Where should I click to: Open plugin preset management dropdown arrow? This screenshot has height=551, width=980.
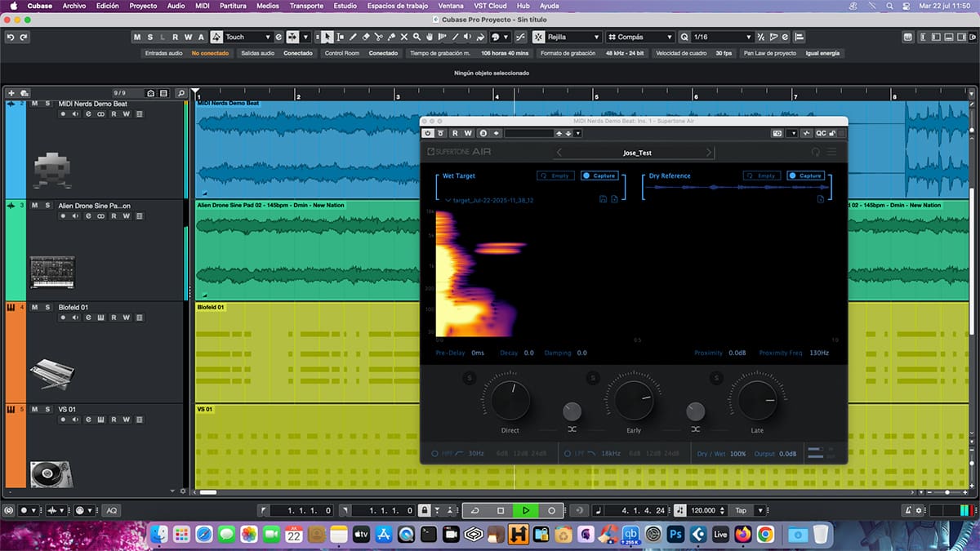[x=577, y=133]
